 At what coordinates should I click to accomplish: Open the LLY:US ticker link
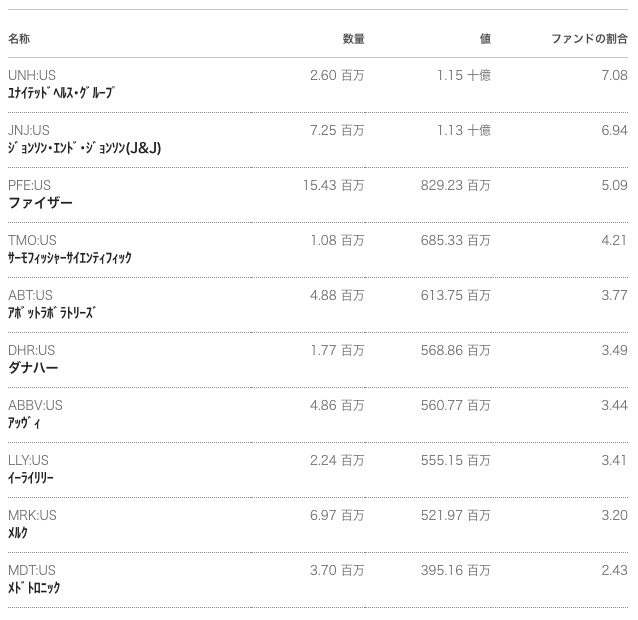(28, 460)
